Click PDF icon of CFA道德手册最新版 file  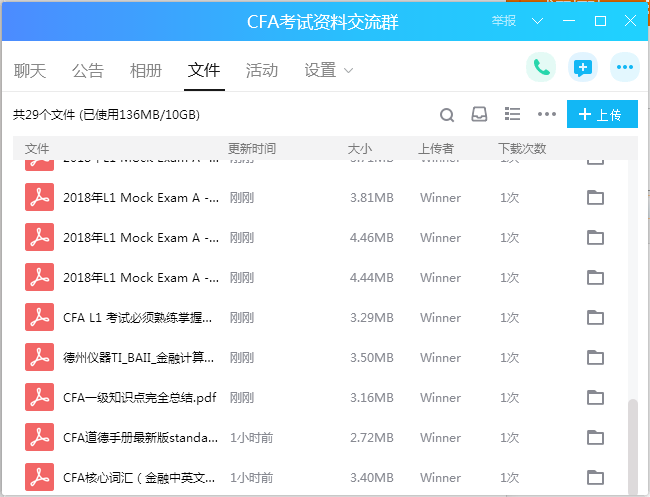[39, 437]
